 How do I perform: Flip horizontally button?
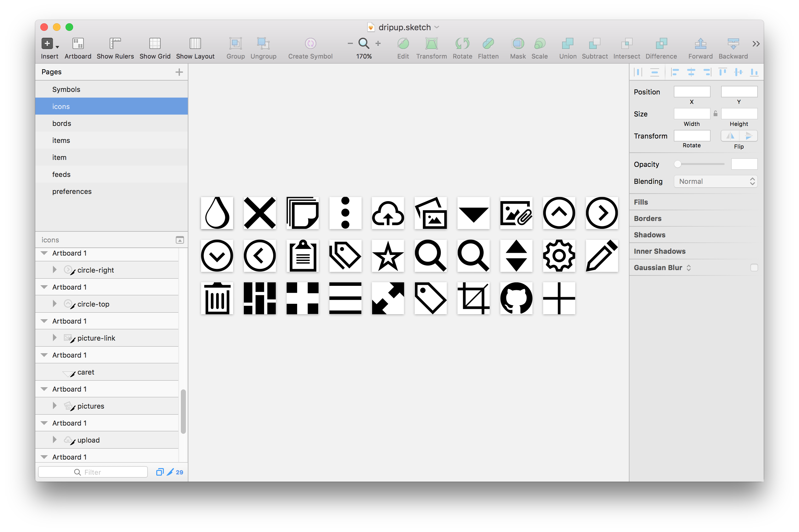click(730, 136)
